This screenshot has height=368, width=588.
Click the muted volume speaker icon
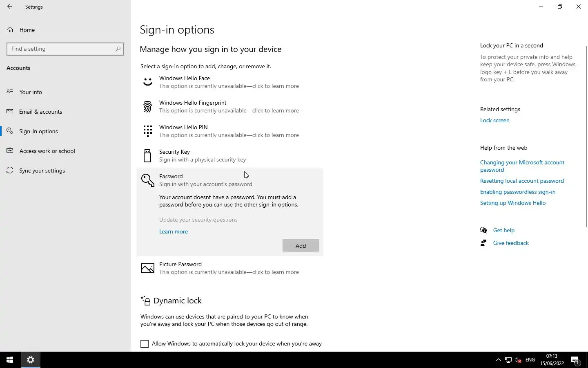click(518, 360)
